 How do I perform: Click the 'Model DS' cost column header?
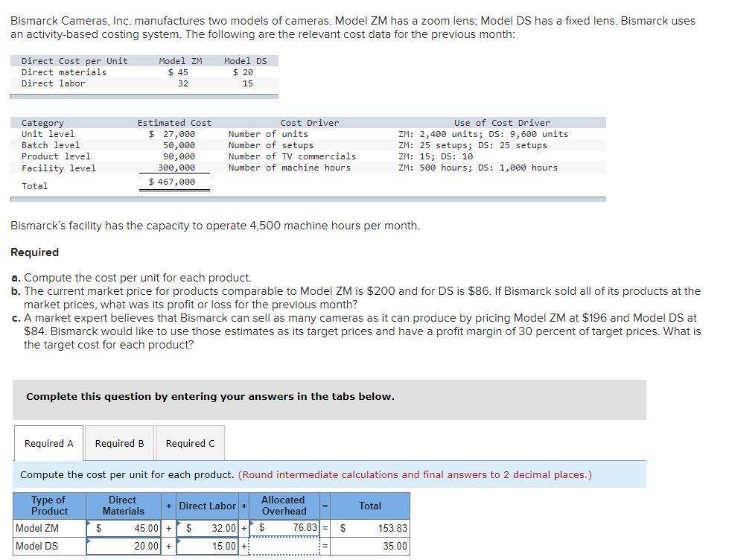tap(246, 61)
